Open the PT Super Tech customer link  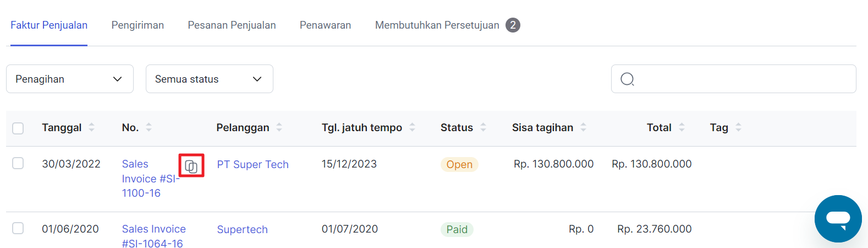click(x=252, y=164)
